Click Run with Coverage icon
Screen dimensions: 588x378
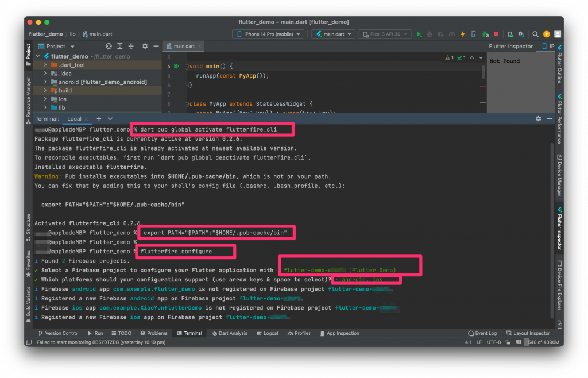pos(440,34)
